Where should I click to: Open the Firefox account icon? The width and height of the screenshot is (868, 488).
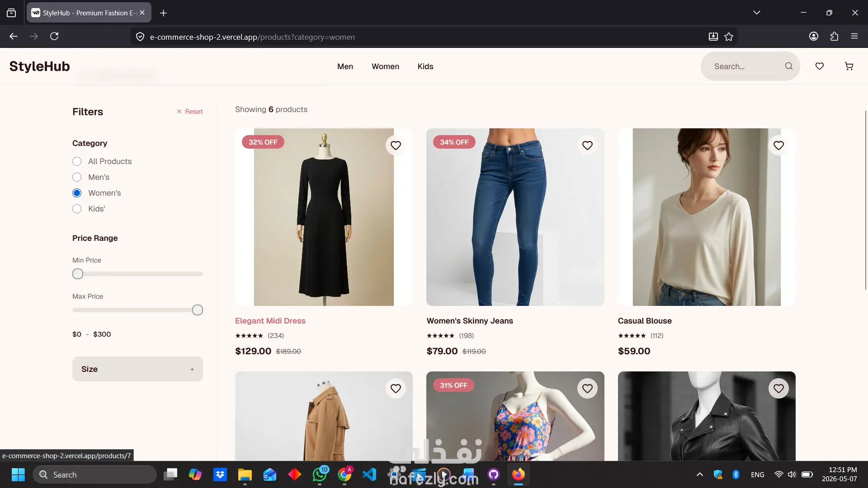point(814,37)
